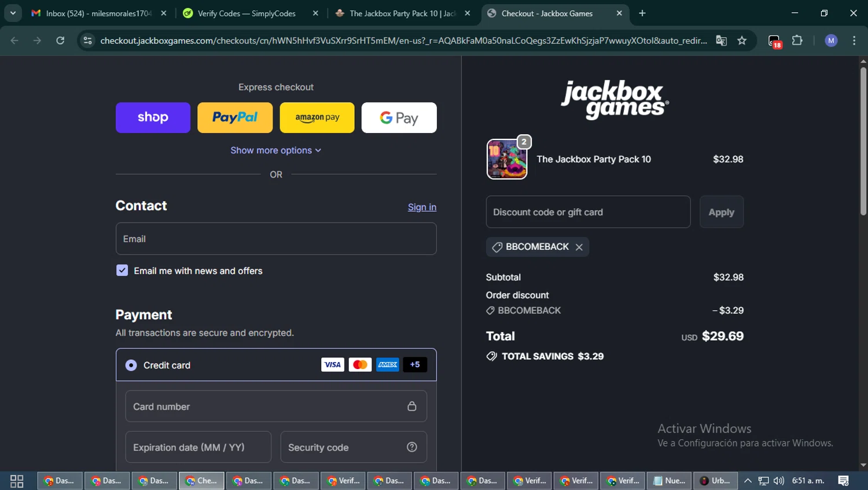The width and height of the screenshot is (868, 490).
Task: Open the tab search dropdown
Action: [x=13, y=13]
